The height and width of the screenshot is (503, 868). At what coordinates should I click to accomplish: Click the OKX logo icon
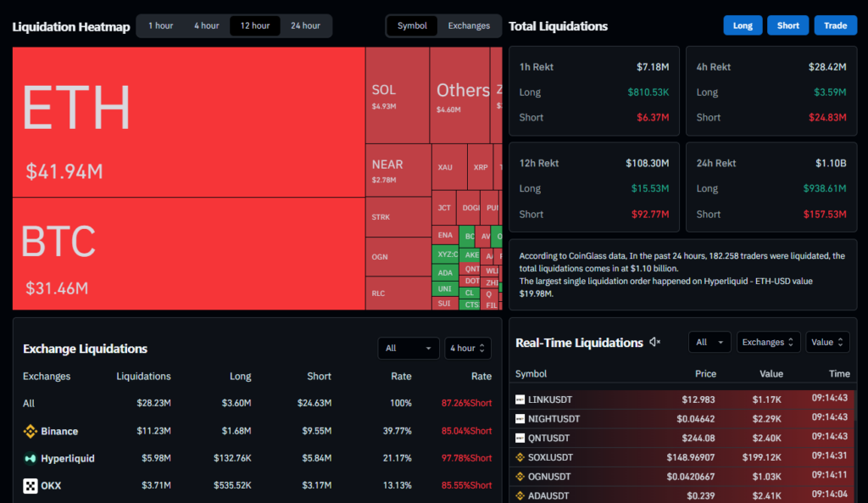click(x=30, y=486)
